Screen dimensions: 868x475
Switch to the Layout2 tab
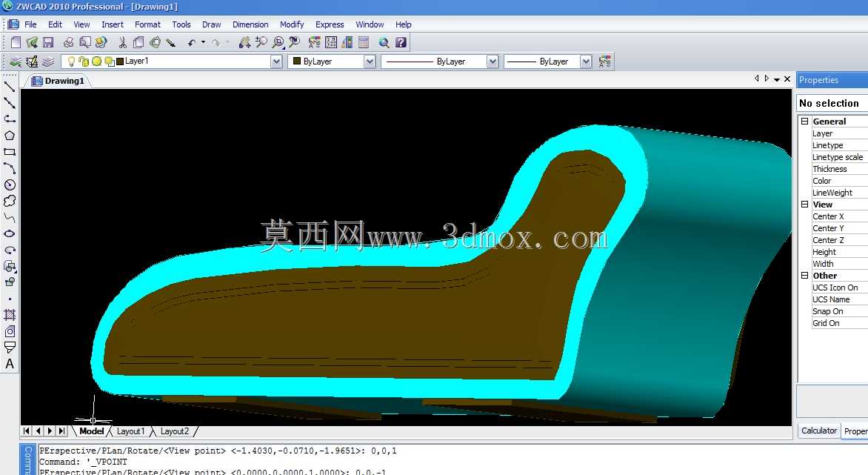(x=174, y=431)
